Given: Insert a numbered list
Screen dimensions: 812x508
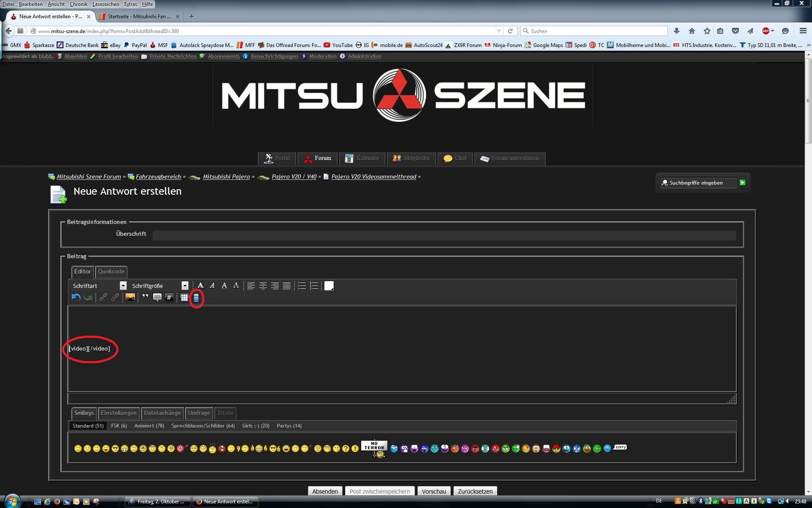Looking at the screenshot, I should point(313,286).
